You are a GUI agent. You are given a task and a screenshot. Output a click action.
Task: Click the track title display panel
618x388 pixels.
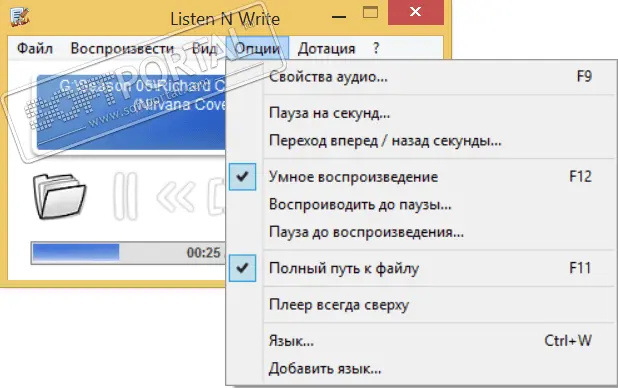[131, 112]
